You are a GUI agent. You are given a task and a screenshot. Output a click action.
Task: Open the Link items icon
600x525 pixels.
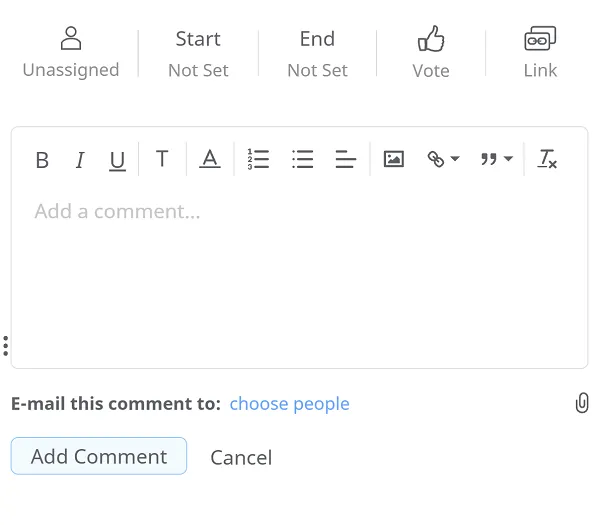[540, 53]
